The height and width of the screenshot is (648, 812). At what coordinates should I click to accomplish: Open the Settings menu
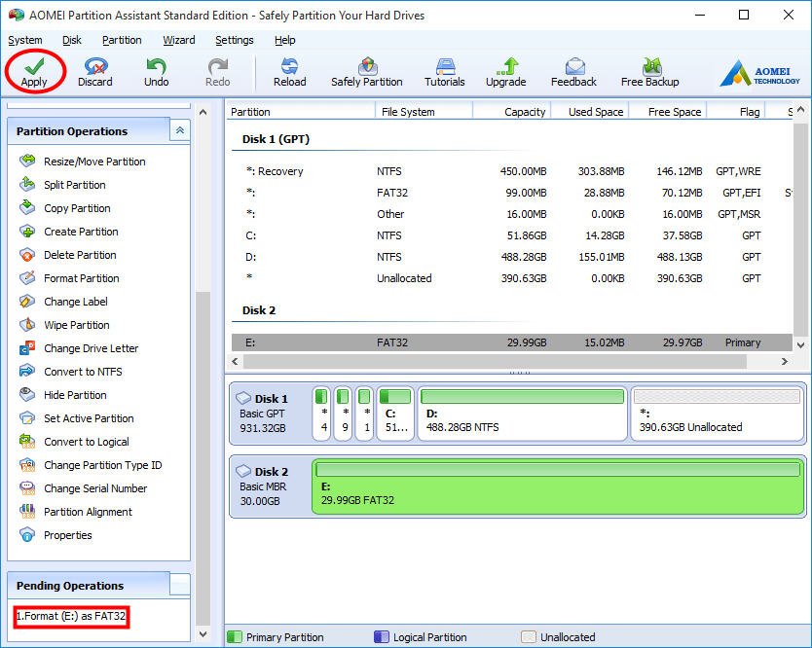coord(234,40)
